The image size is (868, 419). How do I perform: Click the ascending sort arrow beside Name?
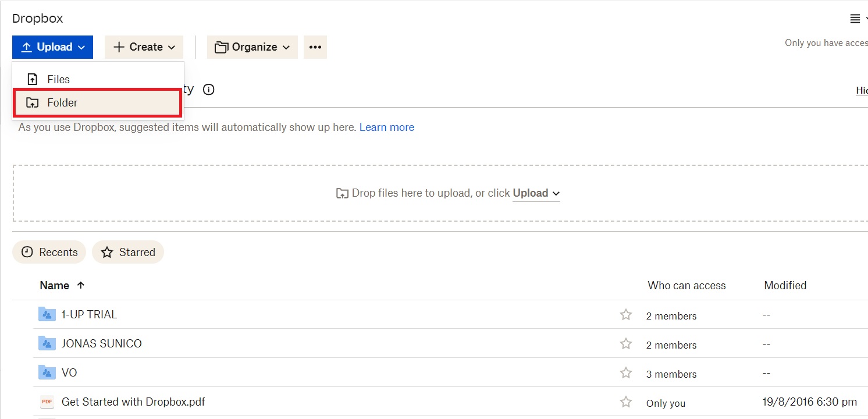[81, 285]
